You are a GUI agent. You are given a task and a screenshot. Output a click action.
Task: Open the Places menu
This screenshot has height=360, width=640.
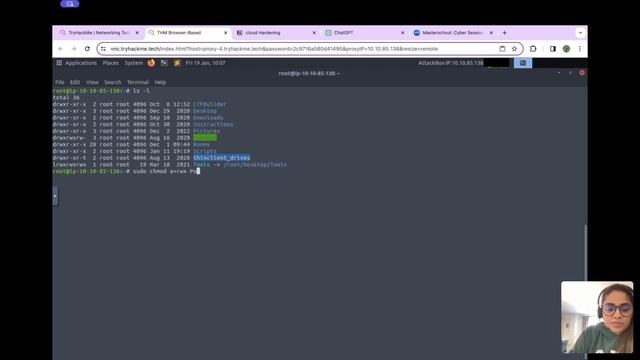[x=111, y=63]
